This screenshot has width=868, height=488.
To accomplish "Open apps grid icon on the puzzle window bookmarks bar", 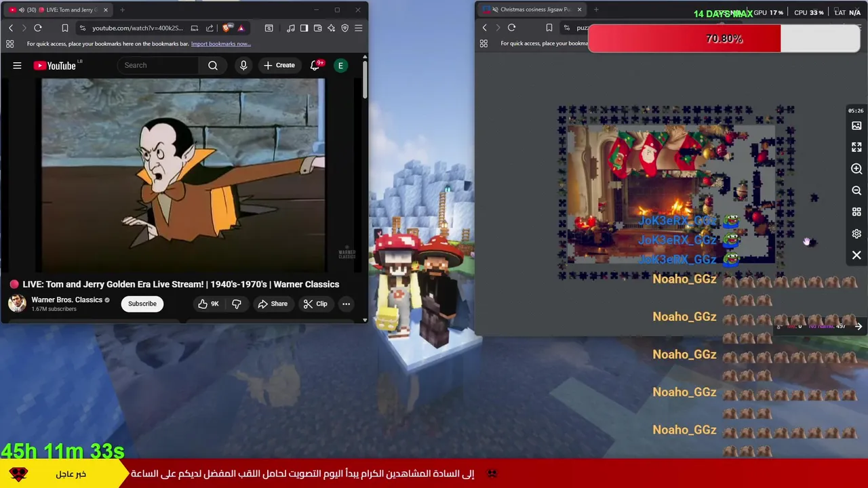I will 484,43.
